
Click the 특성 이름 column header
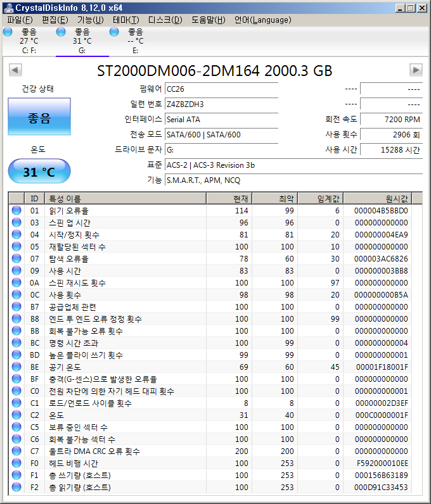coord(127,199)
